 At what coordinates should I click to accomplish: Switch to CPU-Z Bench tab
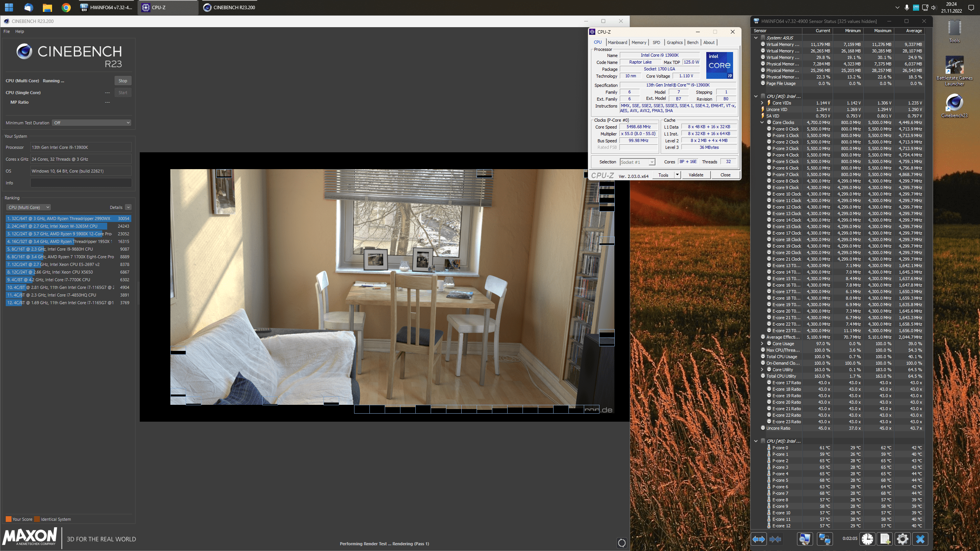click(693, 42)
